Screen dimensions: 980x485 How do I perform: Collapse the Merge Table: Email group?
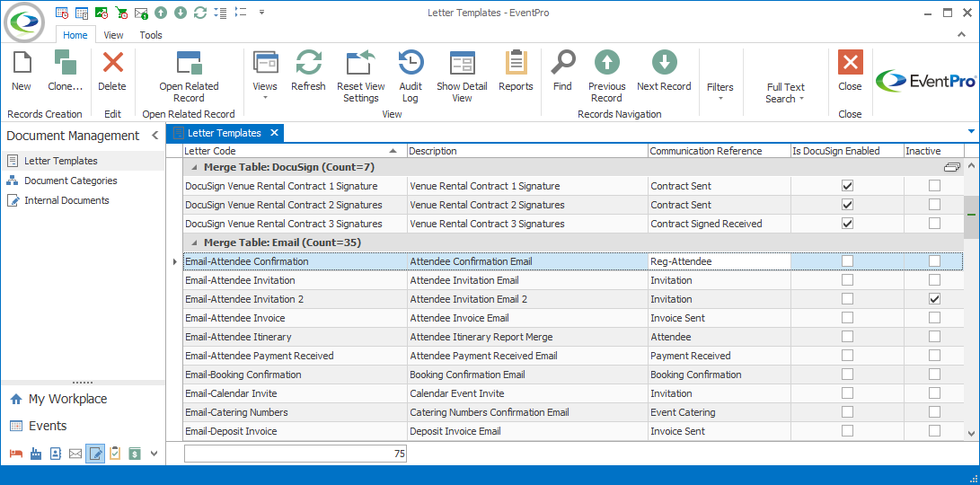[194, 242]
